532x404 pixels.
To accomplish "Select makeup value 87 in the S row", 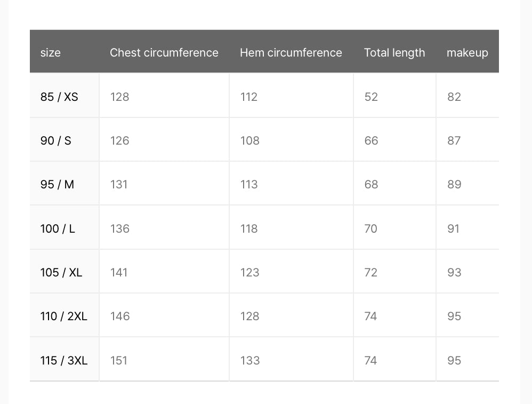I will pyautogui.click(x=454, y=140).
